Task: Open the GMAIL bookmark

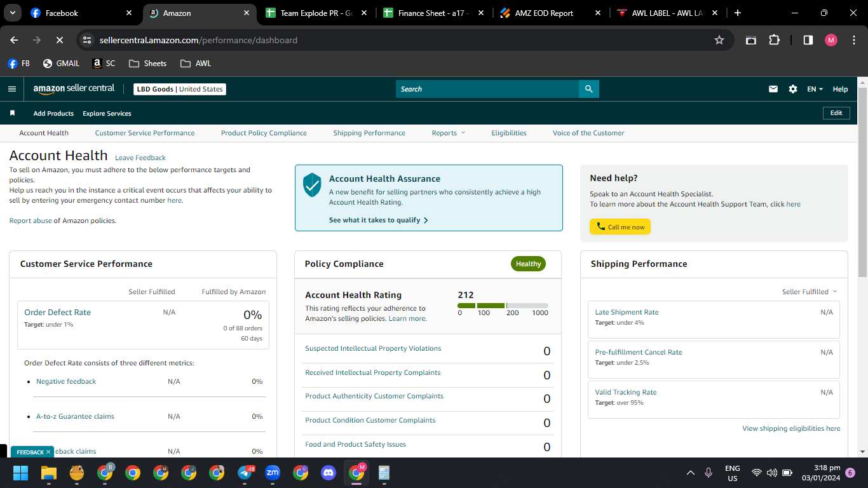Action: [61, 64]
